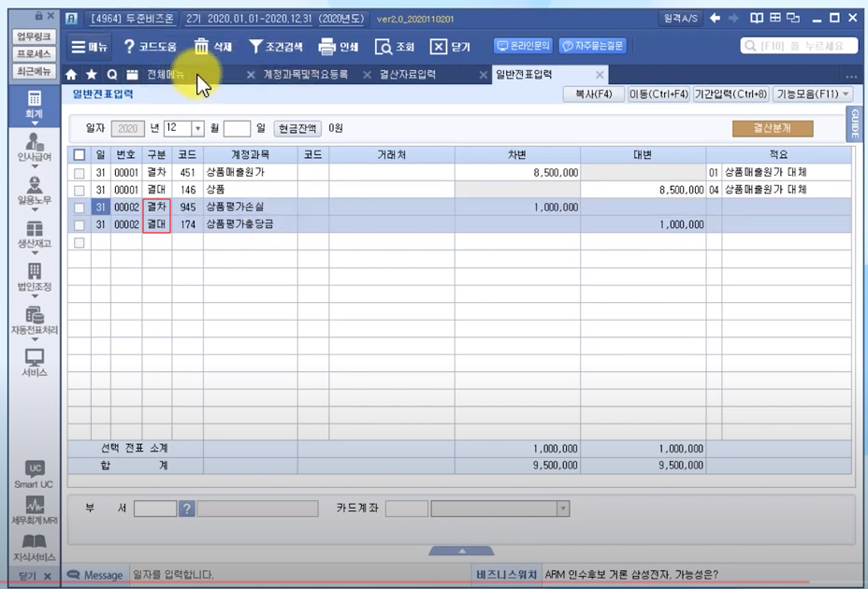The height and width of the screenshot is (589, 868).
Task: Open the 법인조정 sidebar module
Action: click(x=35, y=280)
